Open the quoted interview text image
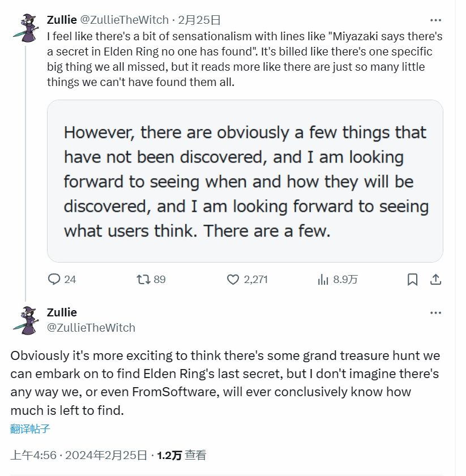This screenshot has width=466, height=476. pyautogui.click(x=245, y=181)
